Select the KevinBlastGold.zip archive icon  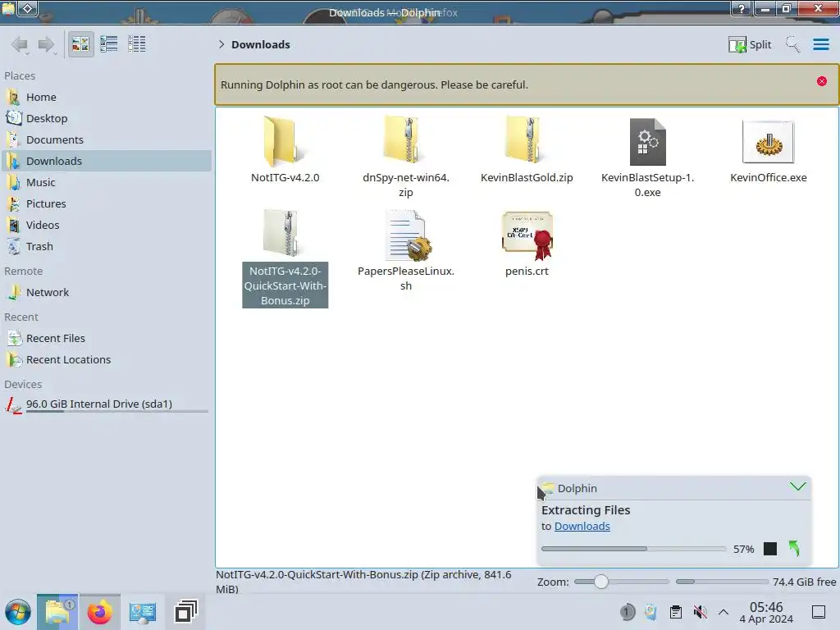526,140
